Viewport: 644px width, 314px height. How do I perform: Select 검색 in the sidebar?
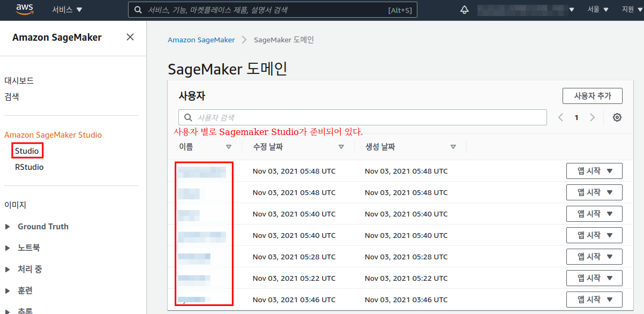[x=12, y=97]
